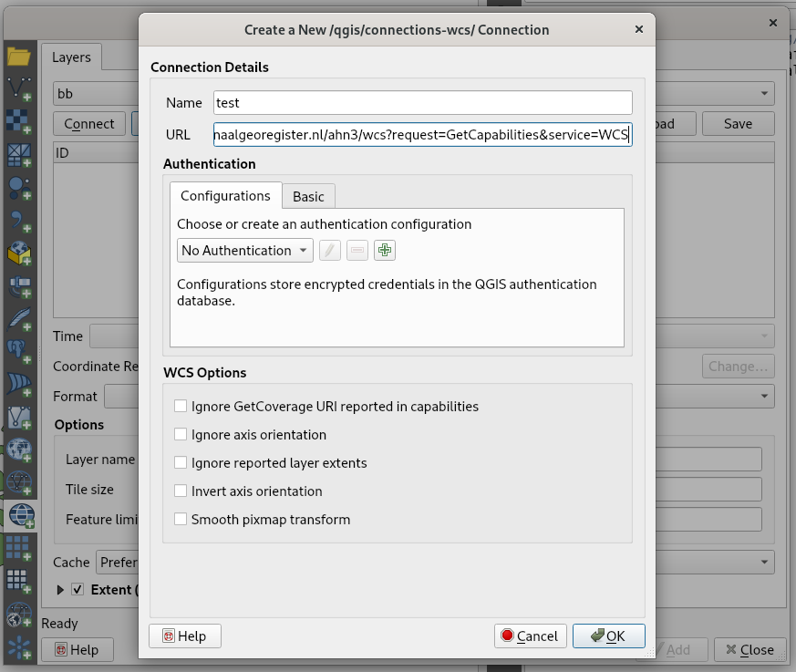Select the PostgreSQL elephant icon
This screenshot has width=796, height=672.
(x=19, y=352)
